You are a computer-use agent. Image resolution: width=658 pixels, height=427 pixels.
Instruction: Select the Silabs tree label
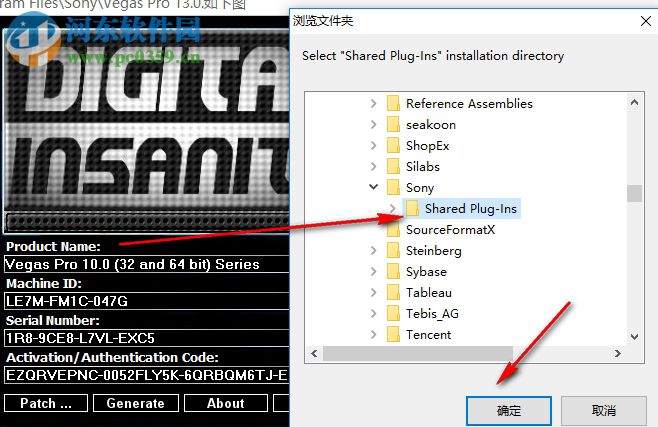coord(423,167)
